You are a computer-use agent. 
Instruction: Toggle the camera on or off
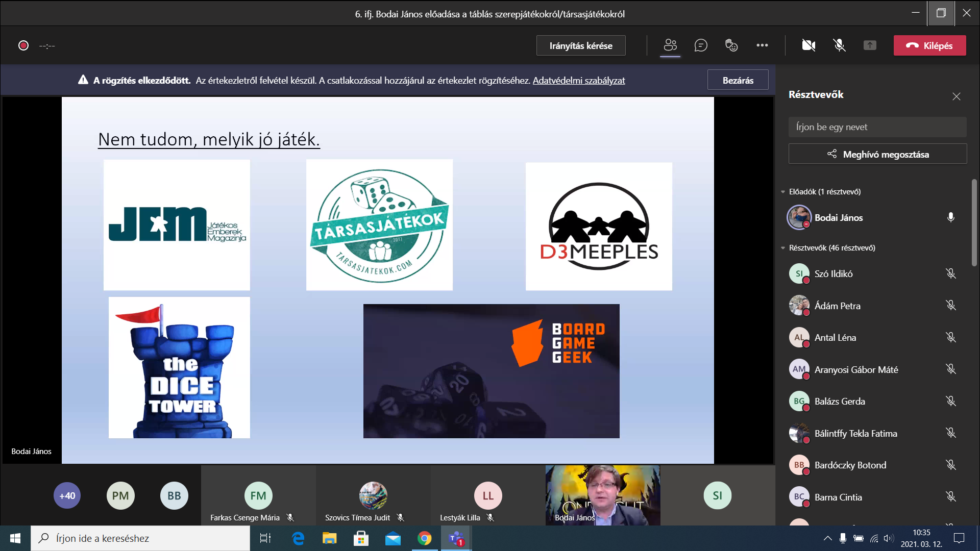(x=808, y=45)
